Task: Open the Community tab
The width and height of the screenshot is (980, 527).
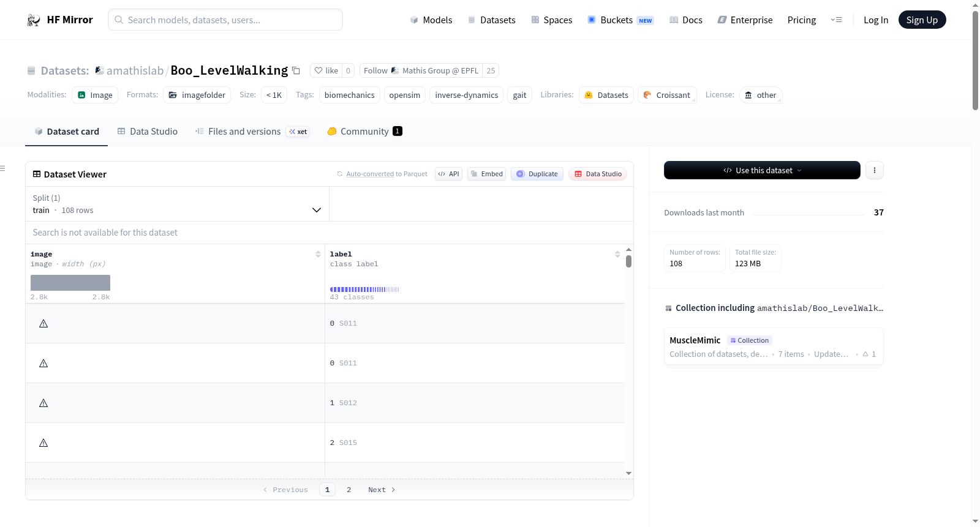Action: point(364,132)
